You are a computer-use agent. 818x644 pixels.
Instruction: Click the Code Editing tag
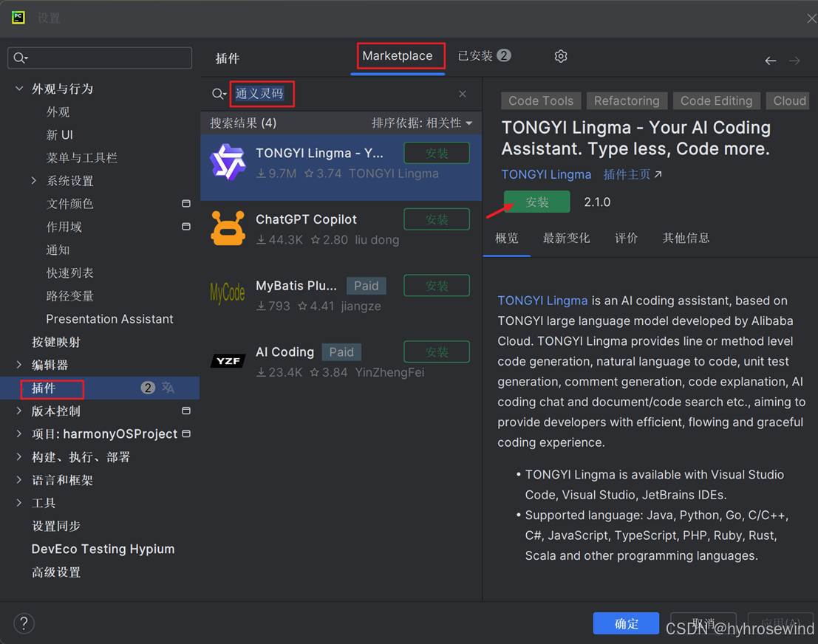pos(716,100)
